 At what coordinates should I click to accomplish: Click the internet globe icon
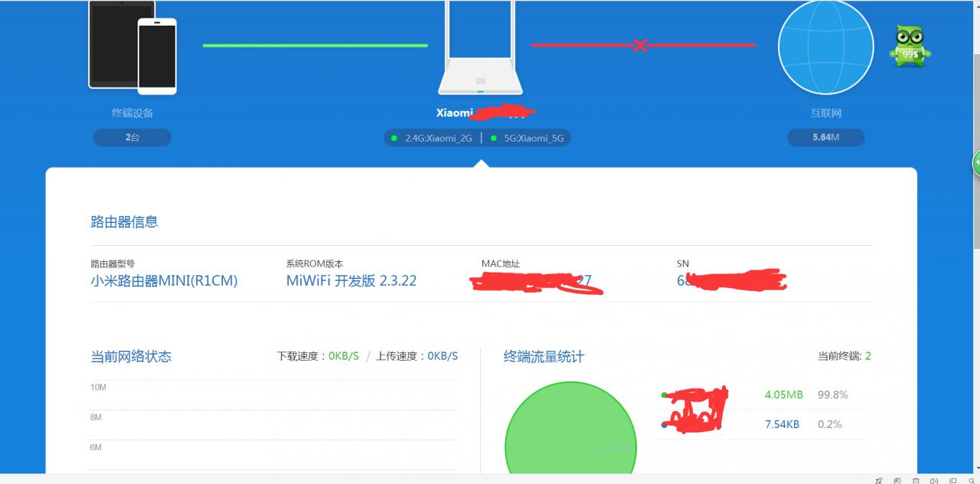(825, 47)
